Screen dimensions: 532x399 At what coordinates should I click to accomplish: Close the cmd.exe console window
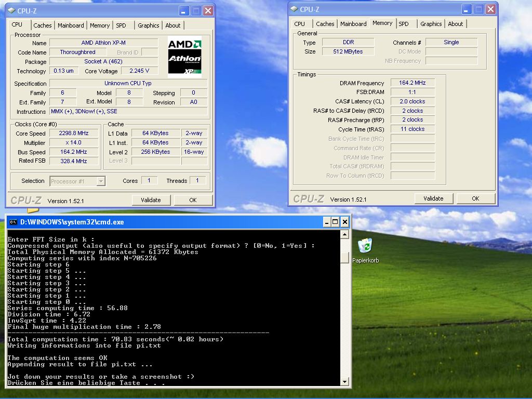[345, 222]
